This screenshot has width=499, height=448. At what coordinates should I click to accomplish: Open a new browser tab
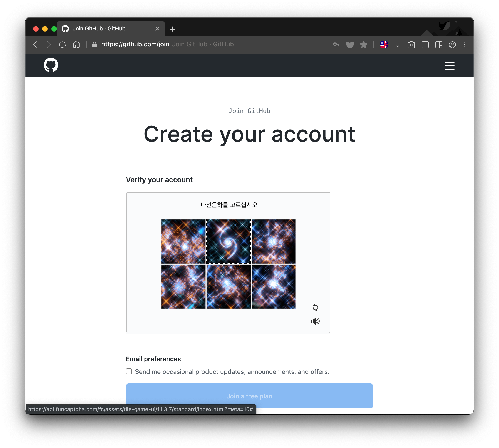coord(172,29)
